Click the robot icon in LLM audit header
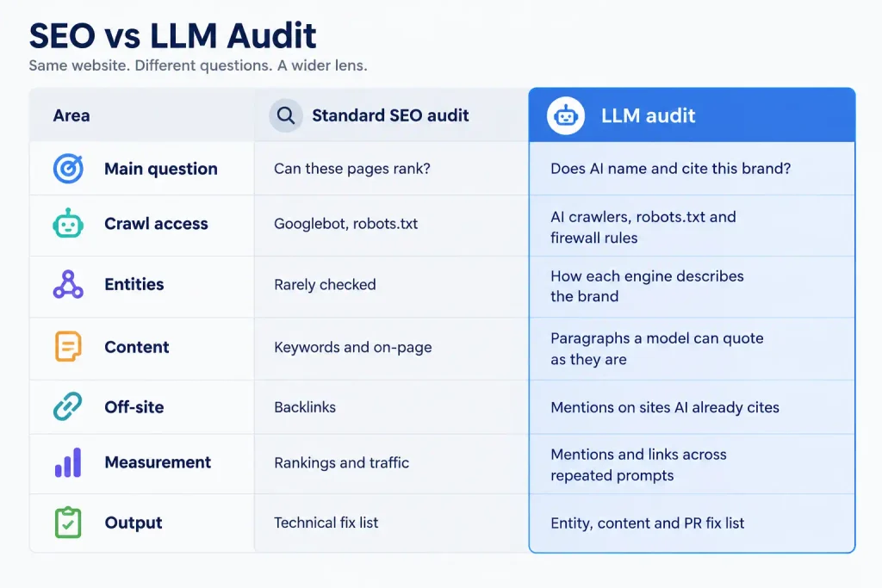Viewport: 882px width, 588px height. click(x=565, y=116)
